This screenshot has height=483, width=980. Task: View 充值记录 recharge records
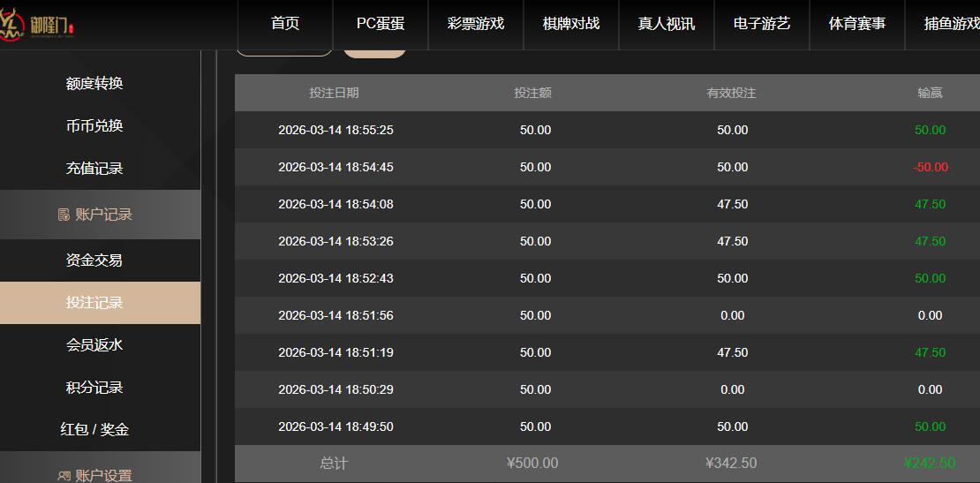[94, 168]
